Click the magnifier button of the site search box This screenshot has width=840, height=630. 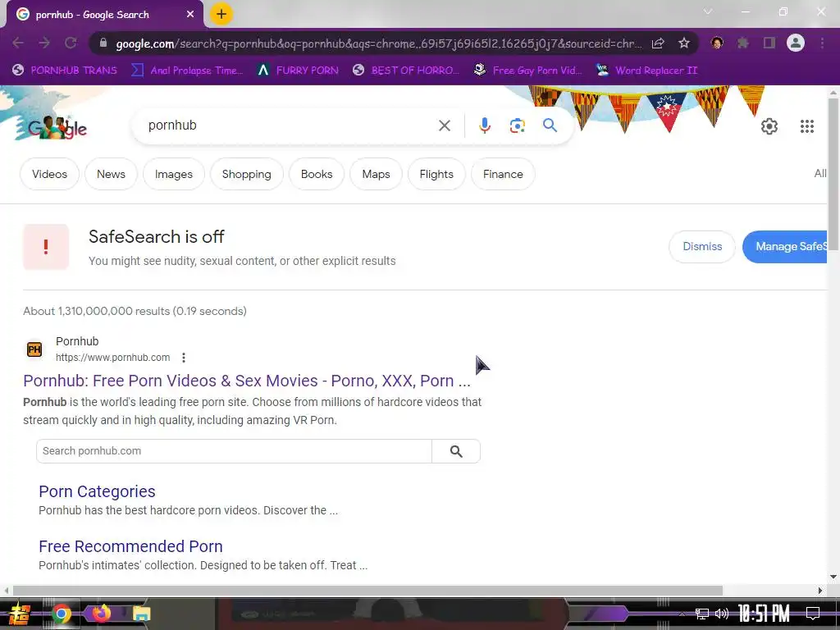456,451
